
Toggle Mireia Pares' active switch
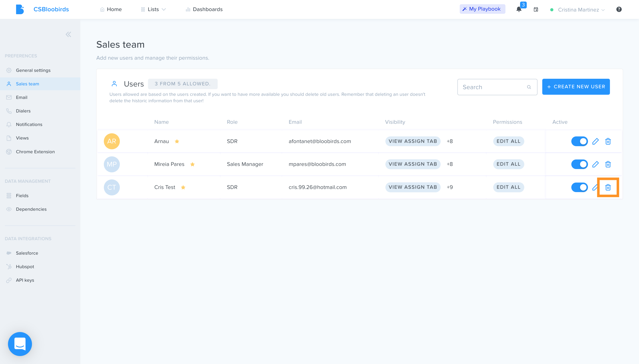click(580, 164)
